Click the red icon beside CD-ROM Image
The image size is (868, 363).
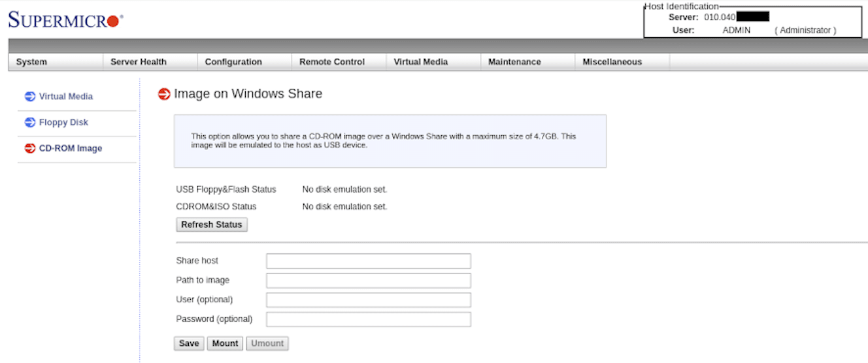[30, 149]
